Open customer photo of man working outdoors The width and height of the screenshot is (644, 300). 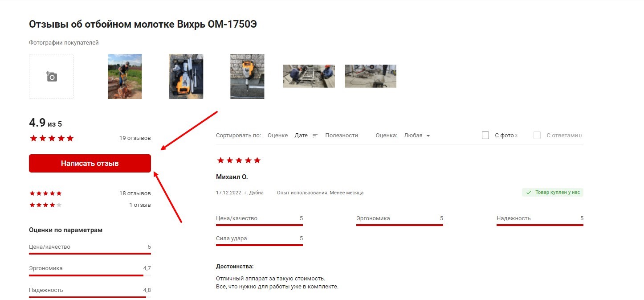point(125,76)
